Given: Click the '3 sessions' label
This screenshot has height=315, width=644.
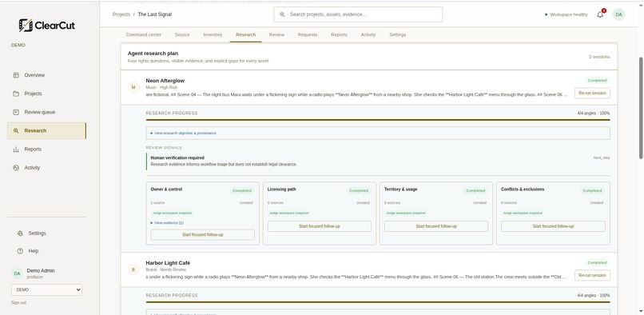Looking at the screenshot, I should [x=599, y=57].
